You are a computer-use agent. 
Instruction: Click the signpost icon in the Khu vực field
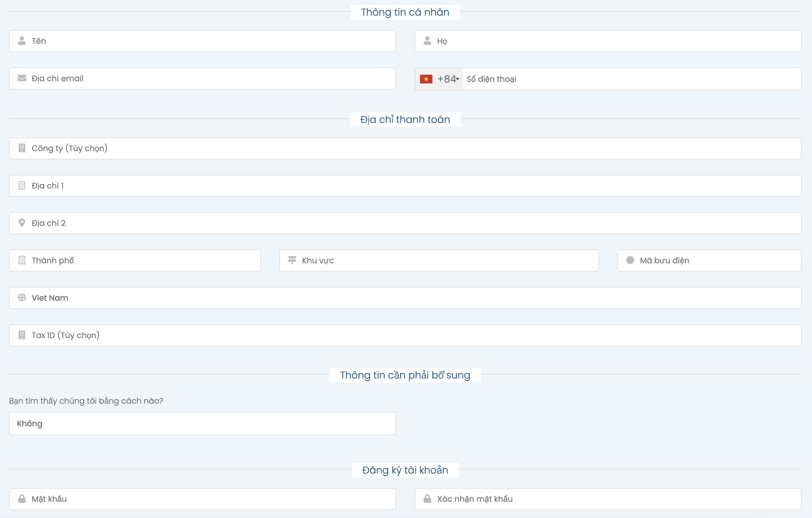tap(292, 260)
